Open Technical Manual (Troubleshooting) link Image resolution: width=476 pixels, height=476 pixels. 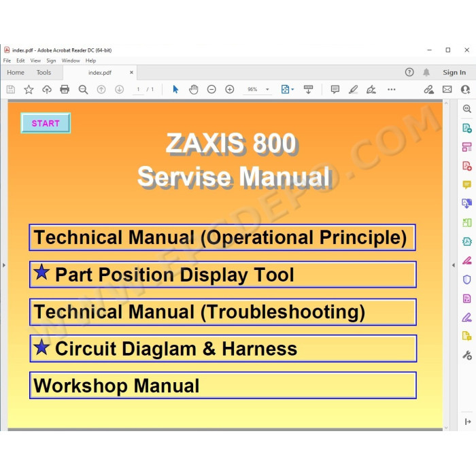click(x=223, y=312)
